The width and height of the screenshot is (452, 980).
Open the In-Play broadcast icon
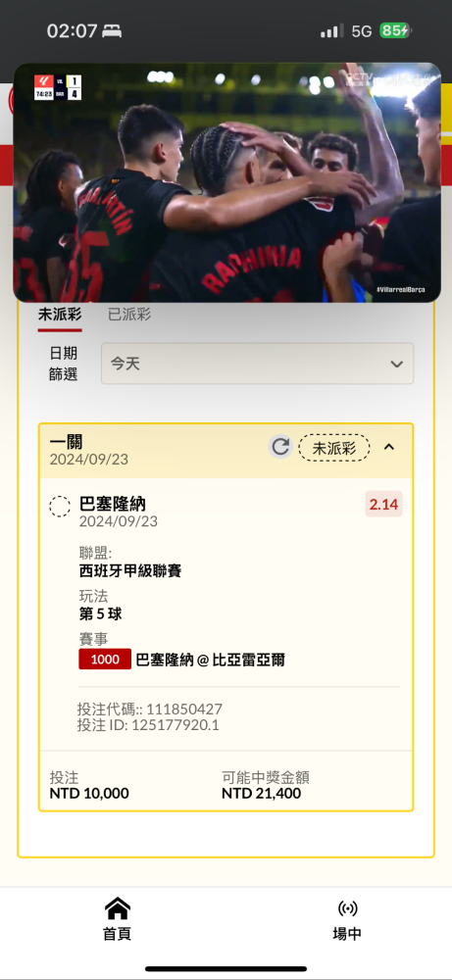click(x=347, y=908)
